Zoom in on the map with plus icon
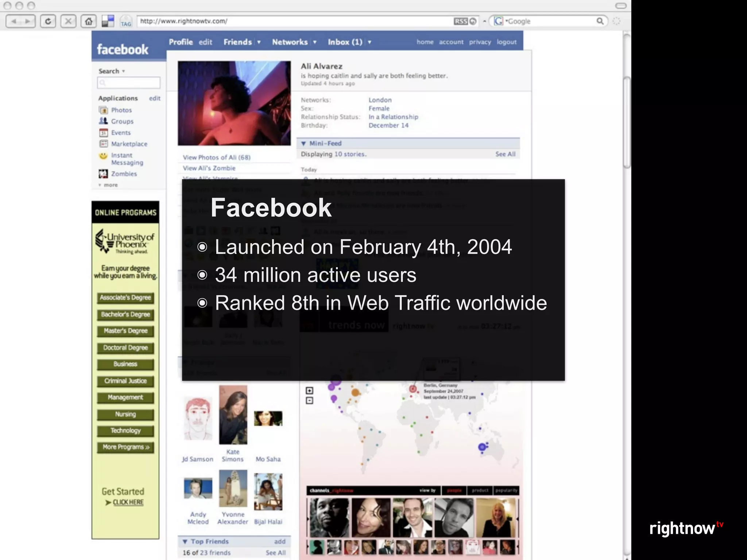Screen dimensions: 747x560 coord(309,390)
